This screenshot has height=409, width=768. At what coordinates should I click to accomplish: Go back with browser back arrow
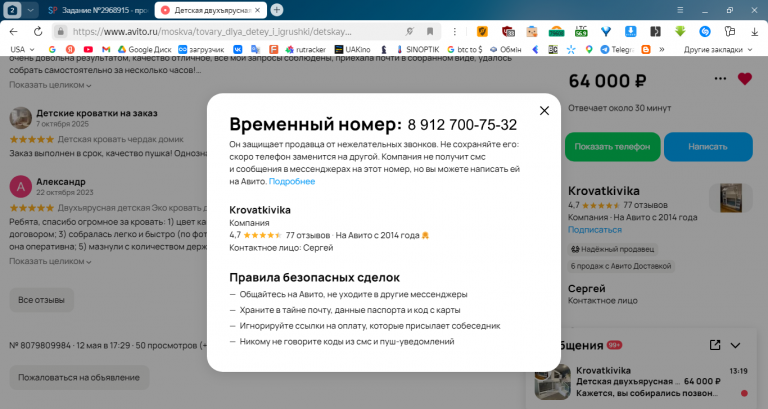[x=13, y=31]
